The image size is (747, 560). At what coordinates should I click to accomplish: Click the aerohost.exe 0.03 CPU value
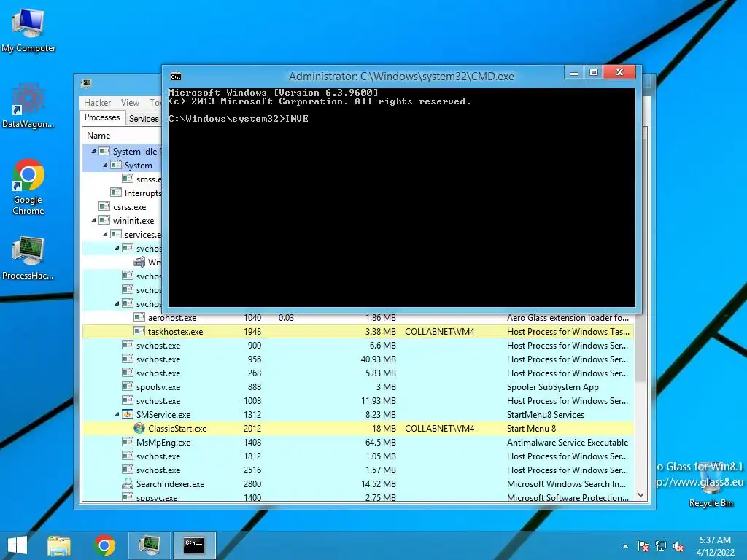[286, 318]
